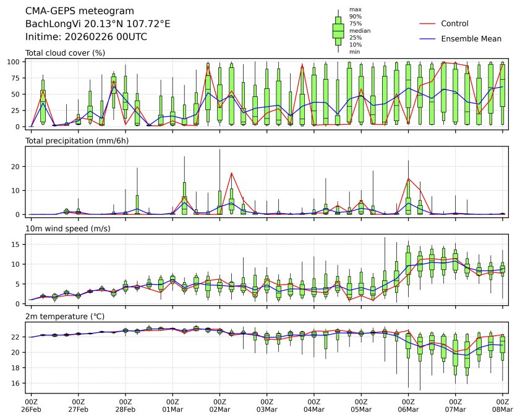
Task: Click the '00Z 02Mar' x-axis label
Action: point(220,406)
